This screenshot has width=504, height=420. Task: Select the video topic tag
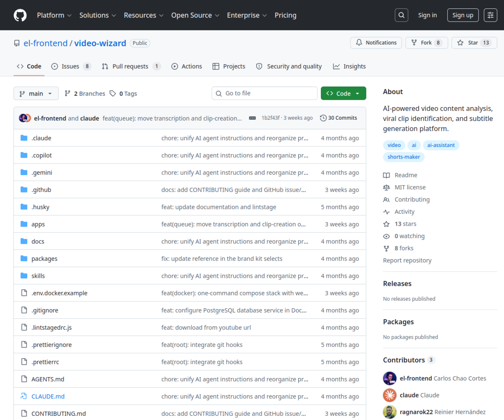[394, 145]
